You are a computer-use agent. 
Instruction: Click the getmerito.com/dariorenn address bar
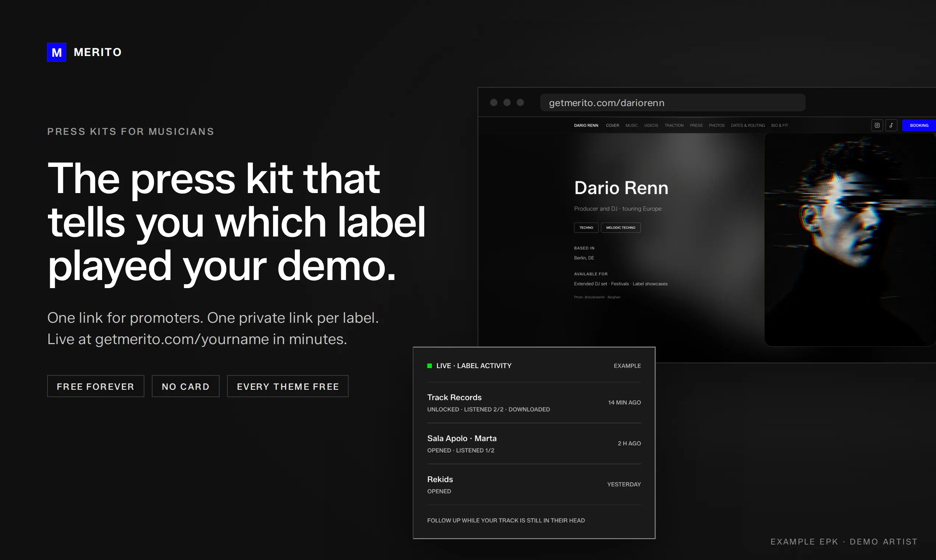[x=673, y=103]
